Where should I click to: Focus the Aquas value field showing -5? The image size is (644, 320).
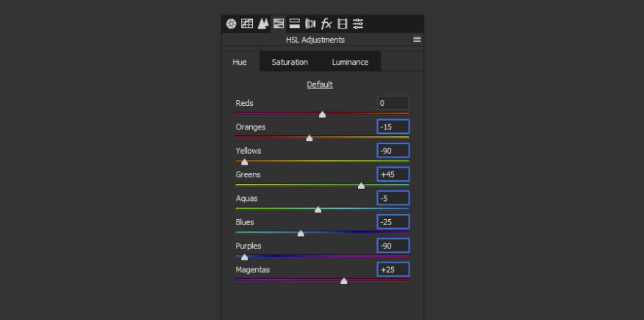point(393,199)
